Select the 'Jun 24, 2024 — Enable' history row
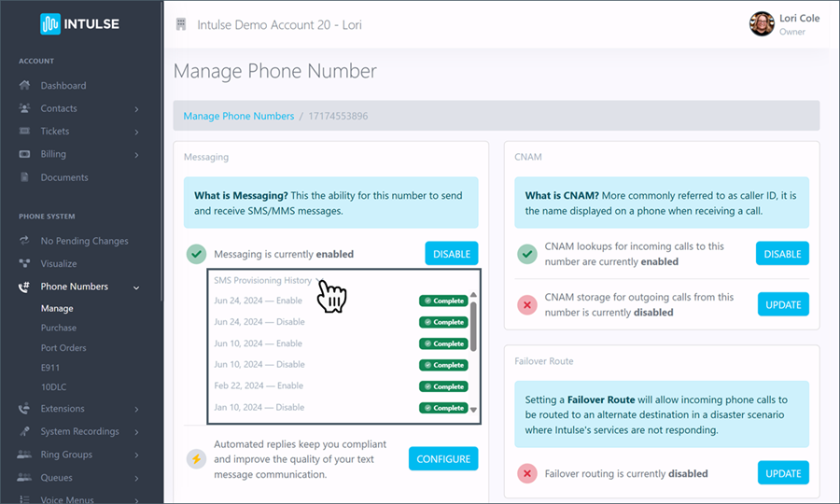840x504 pixels. tap(341, 301)
